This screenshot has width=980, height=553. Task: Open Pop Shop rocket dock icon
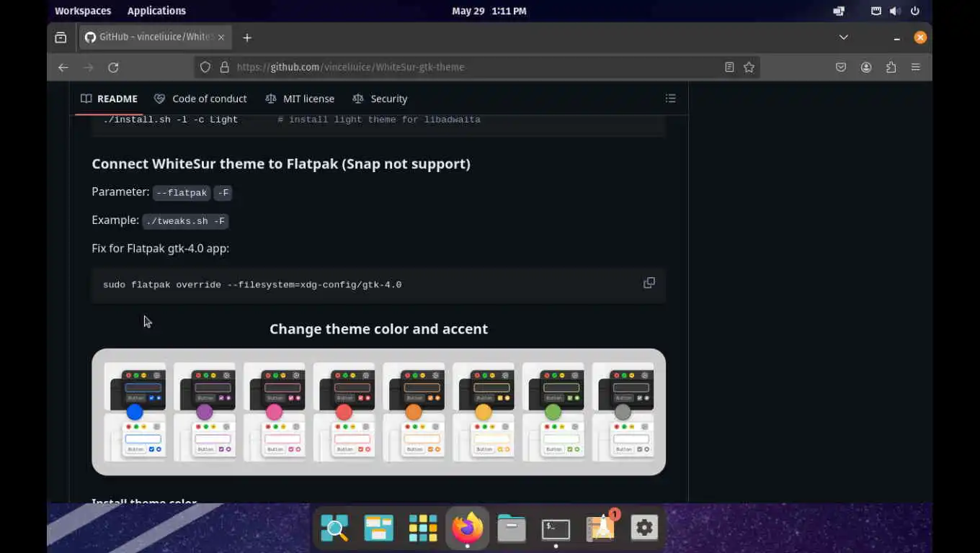coord(600,529)
